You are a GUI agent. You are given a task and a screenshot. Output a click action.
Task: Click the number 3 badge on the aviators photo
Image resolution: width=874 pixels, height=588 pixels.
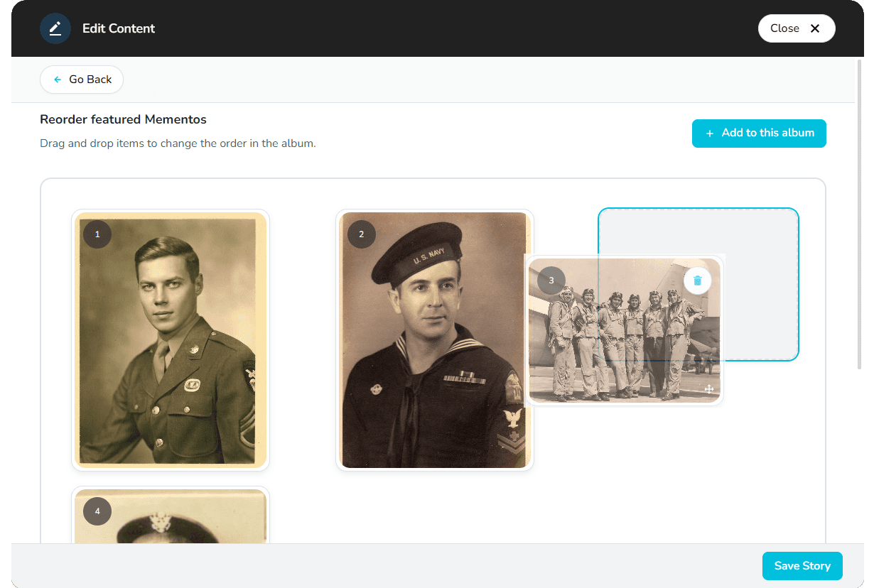pos(551,281)
